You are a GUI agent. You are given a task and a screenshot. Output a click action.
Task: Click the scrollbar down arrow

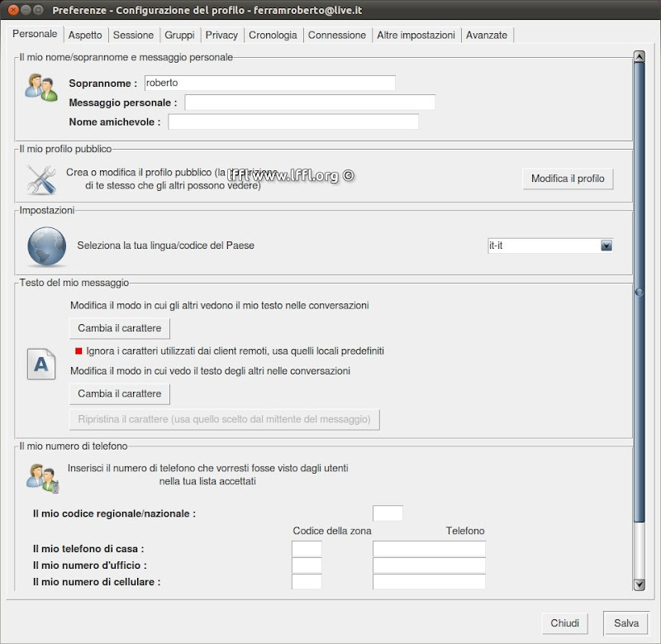pyautogui.click(x=640, y=584)
